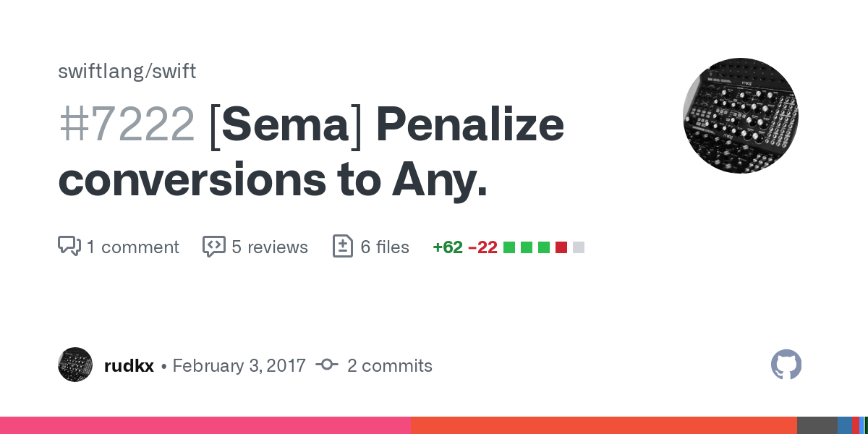Viewport: 868px width, 434px height.
Task: Click the February 3, 2017 date
Action: (239, 366)
